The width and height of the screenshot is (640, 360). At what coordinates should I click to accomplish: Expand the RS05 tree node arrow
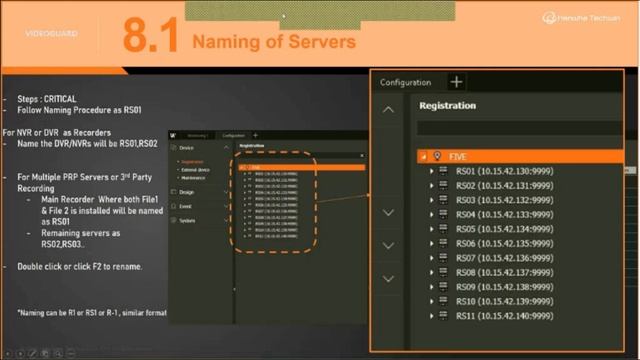[431, 229]
